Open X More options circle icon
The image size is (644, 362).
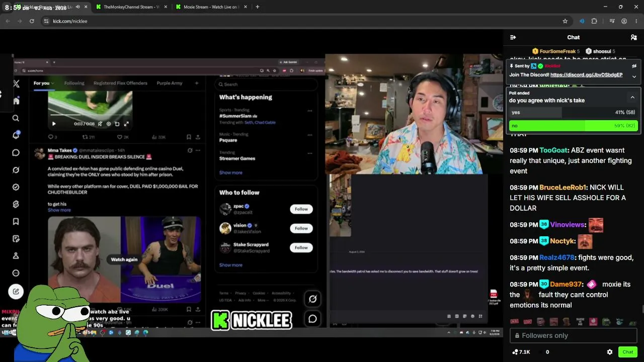[x=16, y=273]
